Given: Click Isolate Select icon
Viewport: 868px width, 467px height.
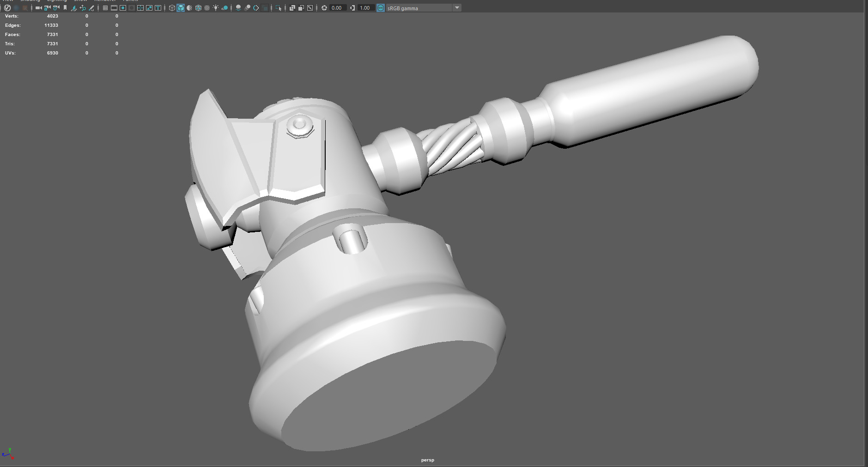Looking at the screenshot, I should click(279, 8).
